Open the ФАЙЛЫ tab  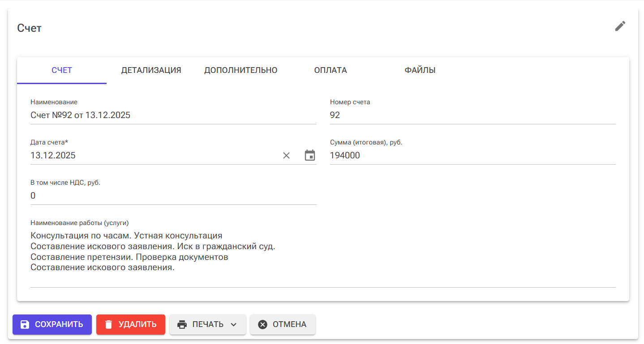[x=420, y=70]
